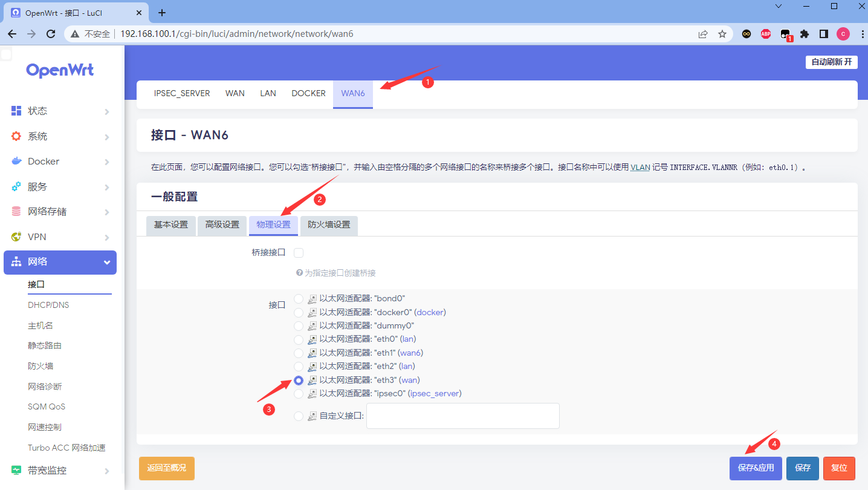Click the 返回至概况 button
This screenshot has width=868, height=490.
pyautogui.click(x=167, y=468)
